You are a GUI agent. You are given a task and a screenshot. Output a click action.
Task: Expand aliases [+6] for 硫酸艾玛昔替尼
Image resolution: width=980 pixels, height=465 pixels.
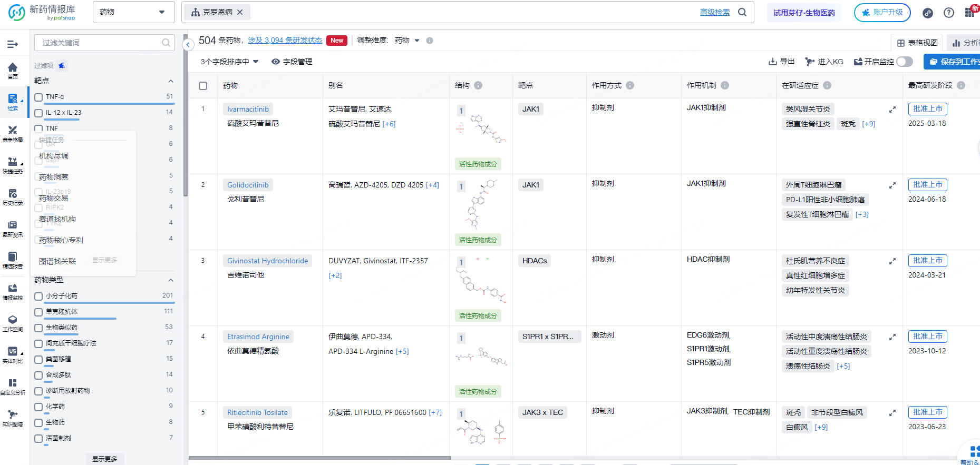click(389, 124)
